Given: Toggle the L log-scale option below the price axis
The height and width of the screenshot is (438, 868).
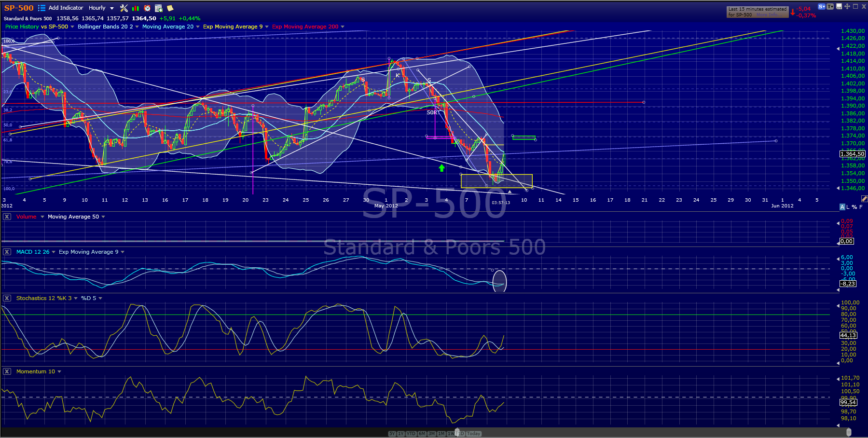Looking at the screenshot, I should (848, 207).
